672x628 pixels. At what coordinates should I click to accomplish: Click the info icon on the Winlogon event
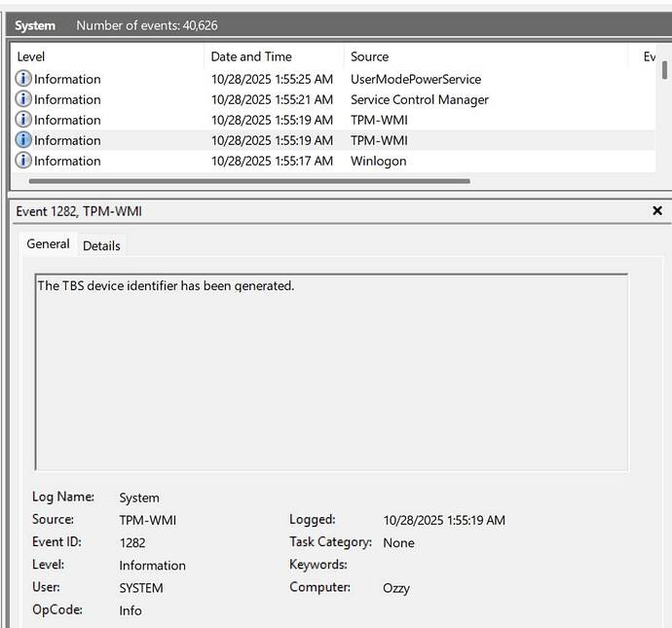[x=23, y=161]
